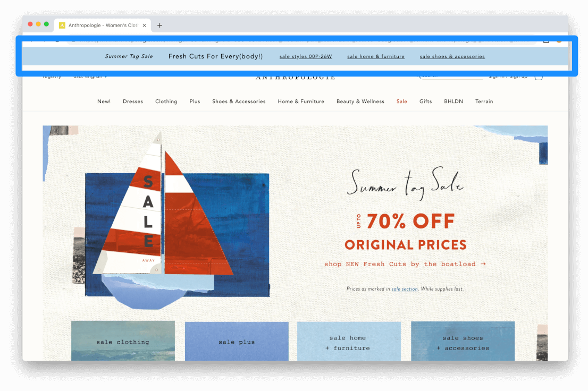Follow the 'sale section' underlined link
This screenshot has width=588, height=391.
(x=405, y=289)
